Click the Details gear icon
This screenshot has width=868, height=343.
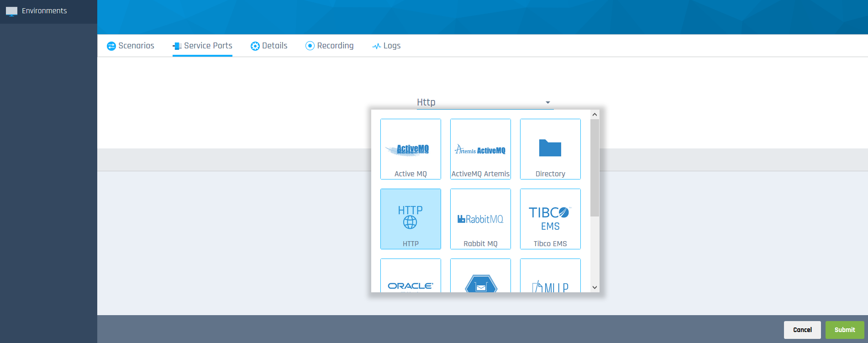[x=255, y=46]
